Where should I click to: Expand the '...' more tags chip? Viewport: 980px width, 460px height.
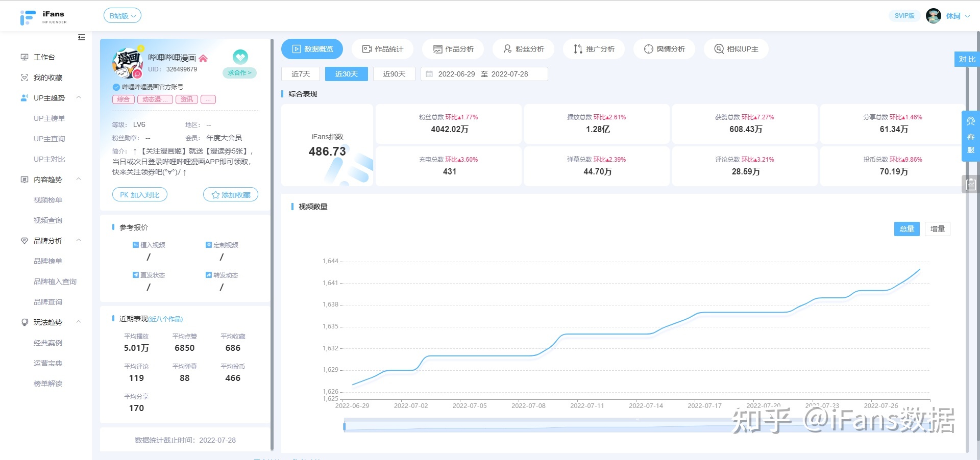coord(208,99)
